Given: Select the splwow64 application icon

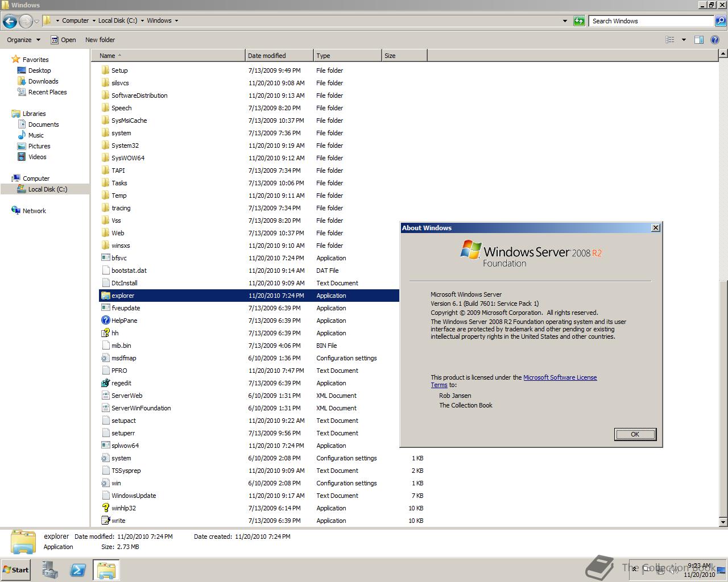Looking at the screenshot, I should click(x=105, y=446).
